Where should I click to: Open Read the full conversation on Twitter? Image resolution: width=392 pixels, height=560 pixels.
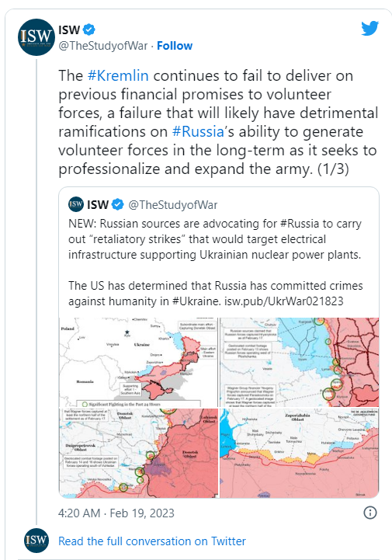click(x=152, y=541)
